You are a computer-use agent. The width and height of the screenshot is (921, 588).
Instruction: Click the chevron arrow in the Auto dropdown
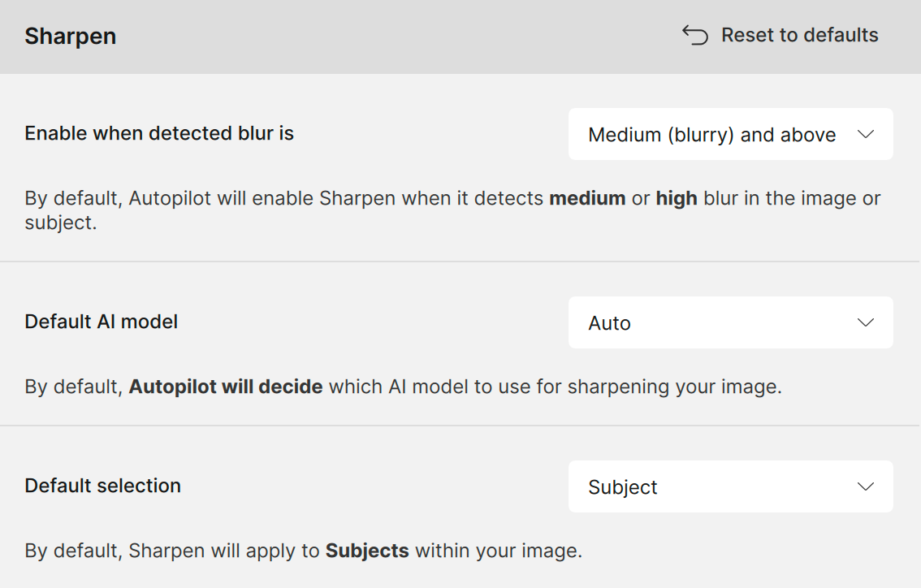[866, 323]
